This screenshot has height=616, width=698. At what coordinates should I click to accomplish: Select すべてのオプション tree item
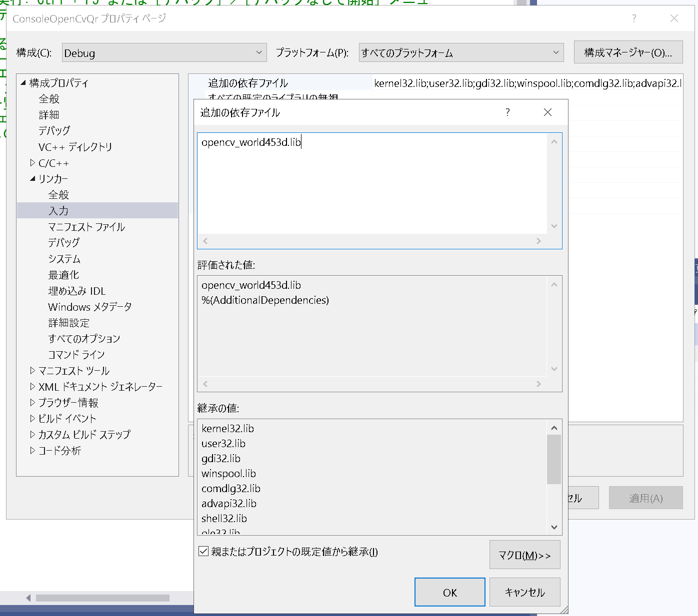84,339
